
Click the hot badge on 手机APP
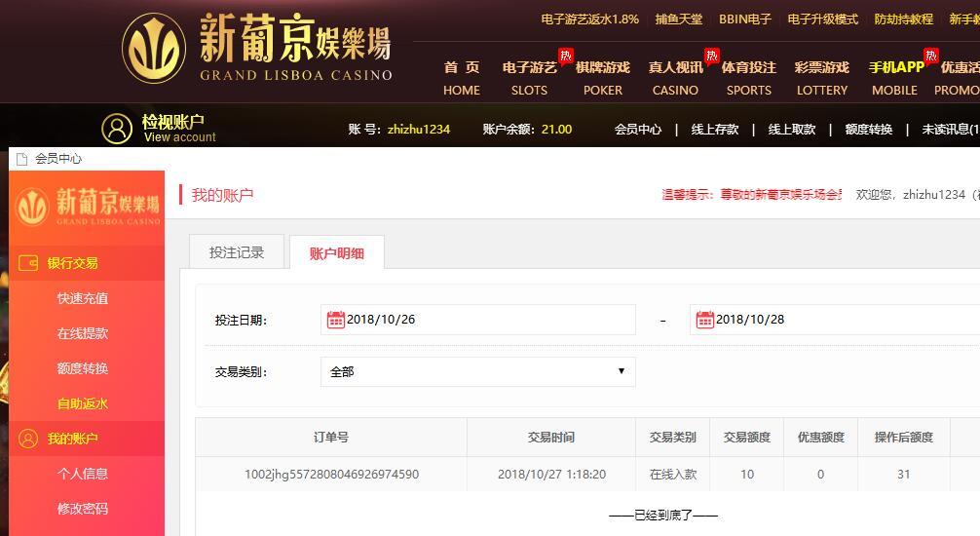[x=931, y=57]
